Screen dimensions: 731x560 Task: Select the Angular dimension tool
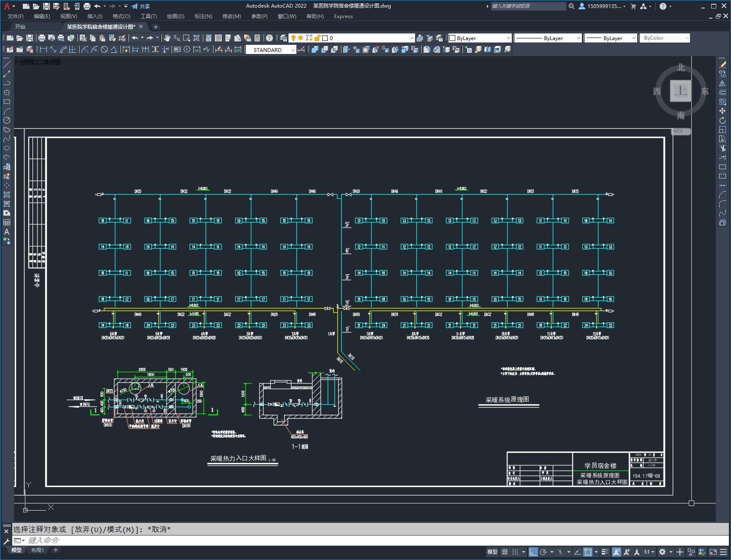[114, 49]
